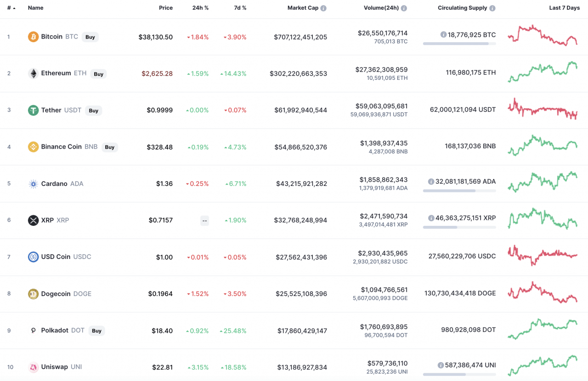The height and width of the screenshot is (381, 588).
Task: Click the Market Cap info icon
Action: (x=323, y=8)
